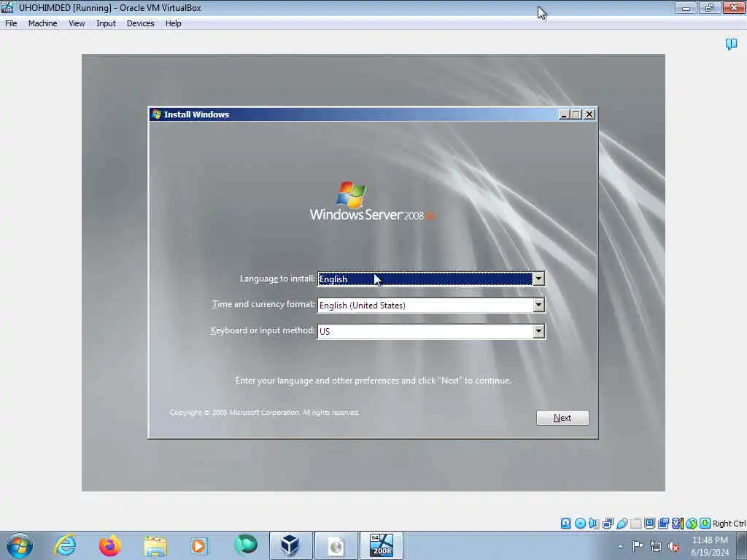Click the Show desktop strip
The height and width of the screenshot is (560, 747).
pyautogui.click(x=742, y=545)
